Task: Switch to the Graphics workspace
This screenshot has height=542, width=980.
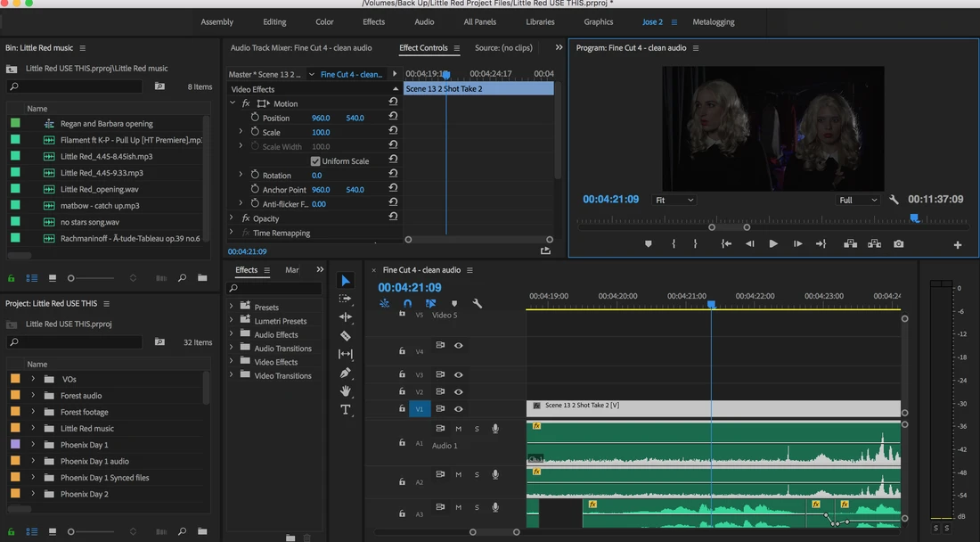Action: point(598,22)
